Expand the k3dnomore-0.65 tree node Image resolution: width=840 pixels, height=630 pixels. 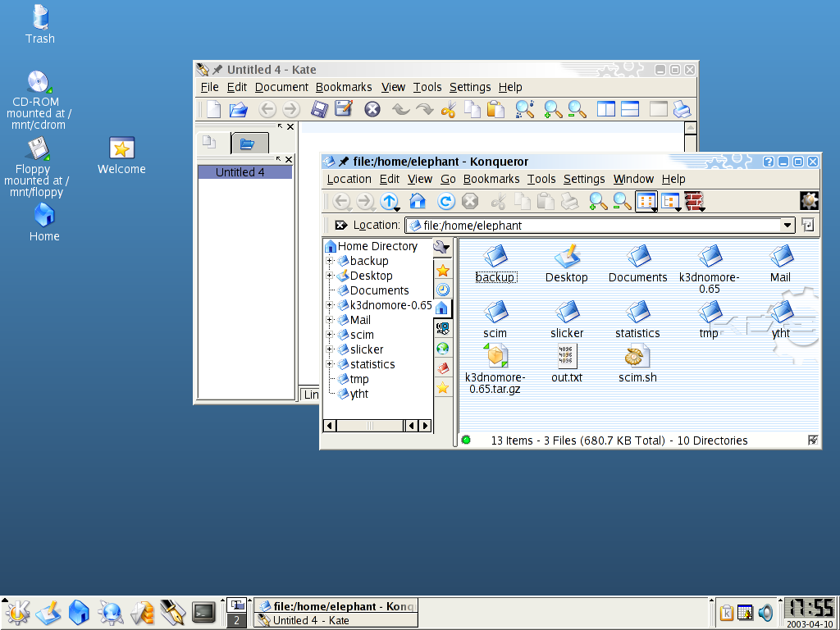[x=330, y=305]
